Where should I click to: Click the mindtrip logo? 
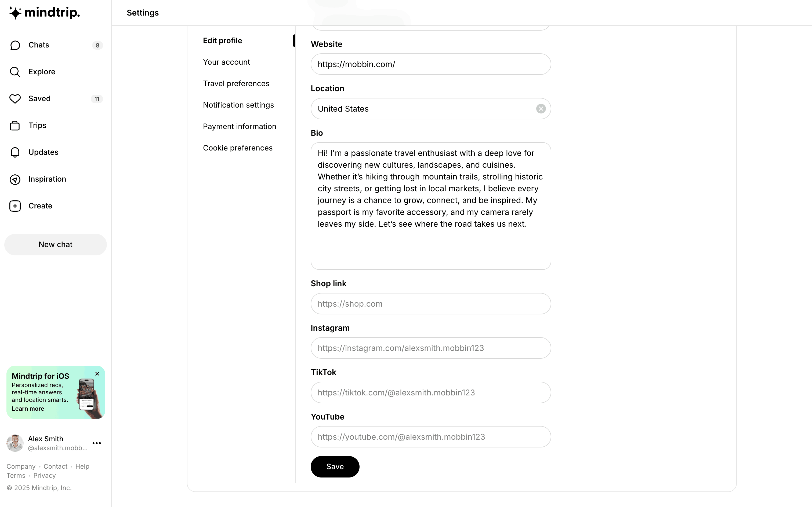click(x=44, y=13)
